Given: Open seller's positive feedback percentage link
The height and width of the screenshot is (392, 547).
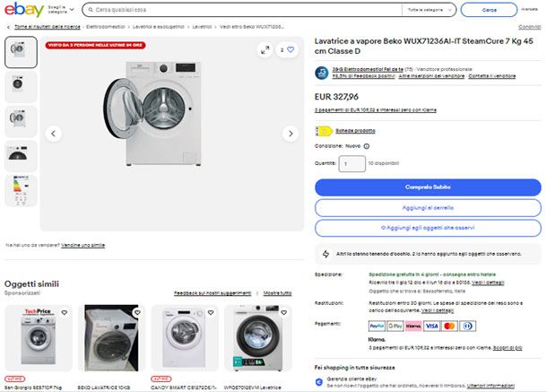Looking at the screenshot, I should coord(363,76).
